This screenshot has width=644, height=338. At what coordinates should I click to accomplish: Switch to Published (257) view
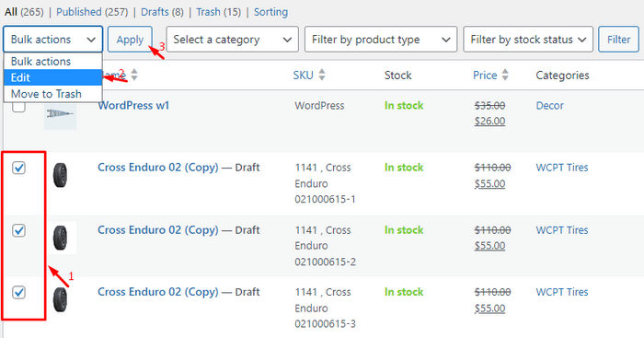tap(92, 12)
